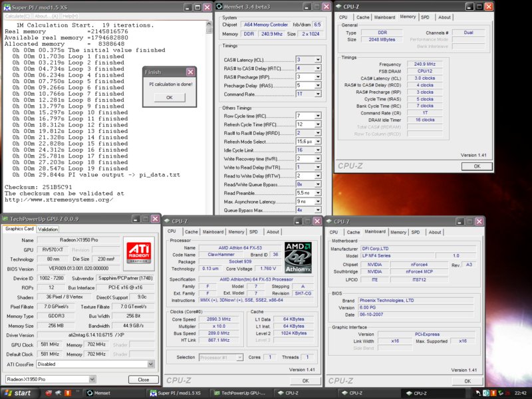This screenshot has height=399, width=532.
Task: Open the Idle Cycle Limit dropdown
Action: [318, 150]
